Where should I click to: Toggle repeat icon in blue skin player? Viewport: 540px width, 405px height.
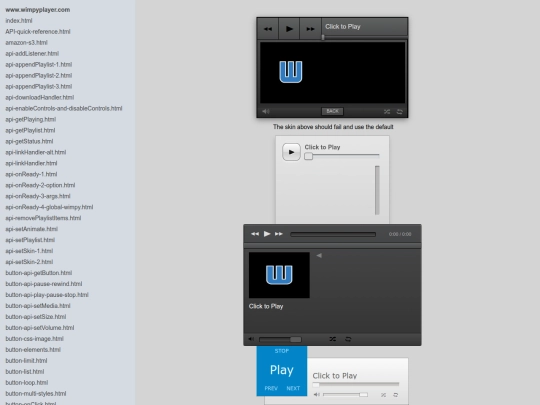tap(396, 395)
